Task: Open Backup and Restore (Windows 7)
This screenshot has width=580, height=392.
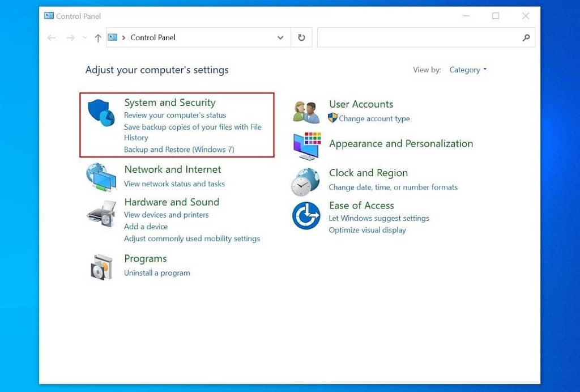Action: [x=179, y=150]
